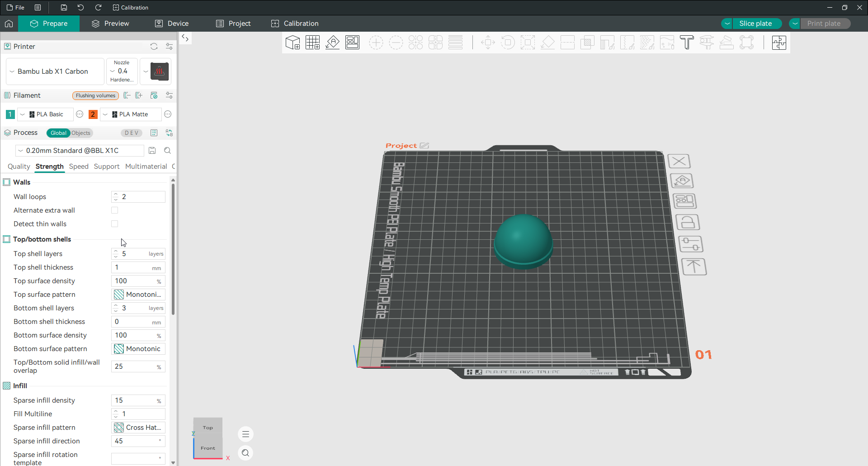Click the Front face of view cube

pyautogui.click(x=208, y=448)
